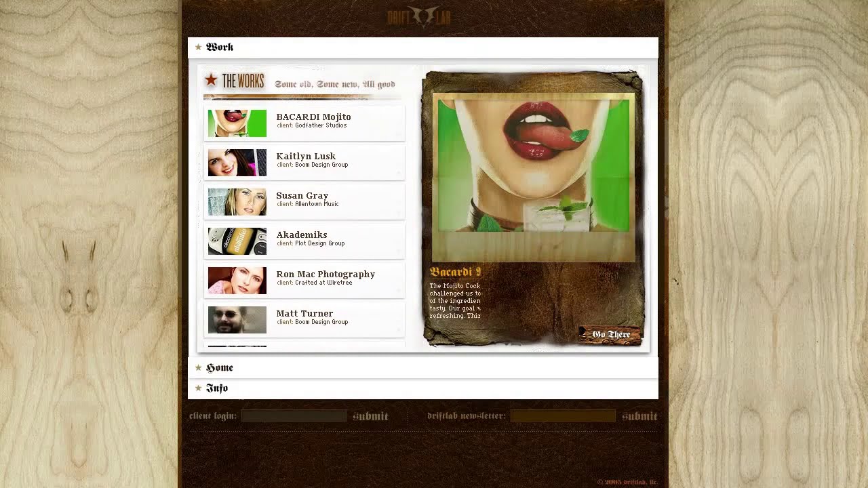Select the Akademiks thumbnail
This screenshot has width=868, height=488.
click(237, 241)
